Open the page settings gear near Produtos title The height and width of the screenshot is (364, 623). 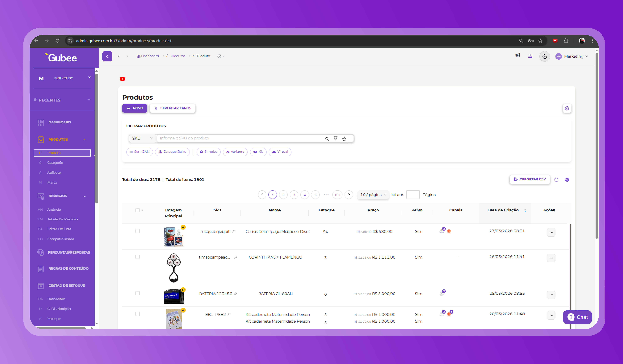coord(567,108)
